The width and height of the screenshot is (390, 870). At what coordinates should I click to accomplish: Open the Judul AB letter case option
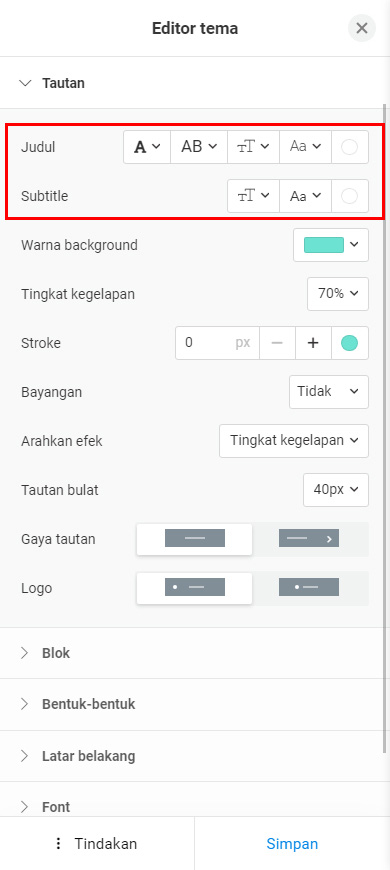tap(199, 147)
